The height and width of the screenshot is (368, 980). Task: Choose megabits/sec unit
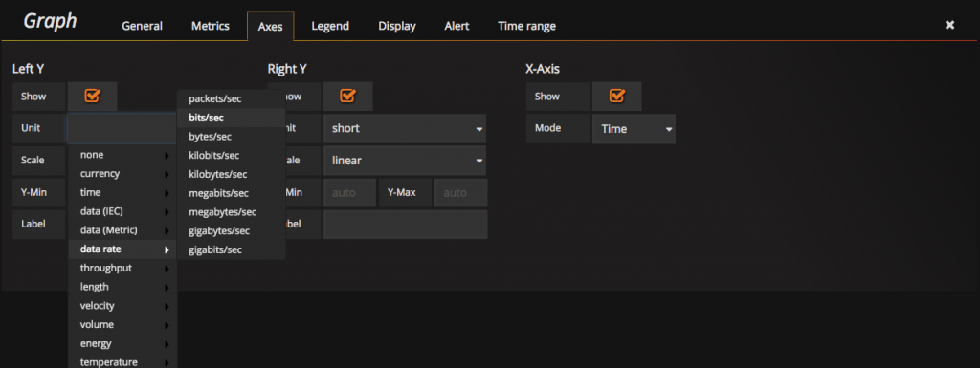[x=232, y=193]
